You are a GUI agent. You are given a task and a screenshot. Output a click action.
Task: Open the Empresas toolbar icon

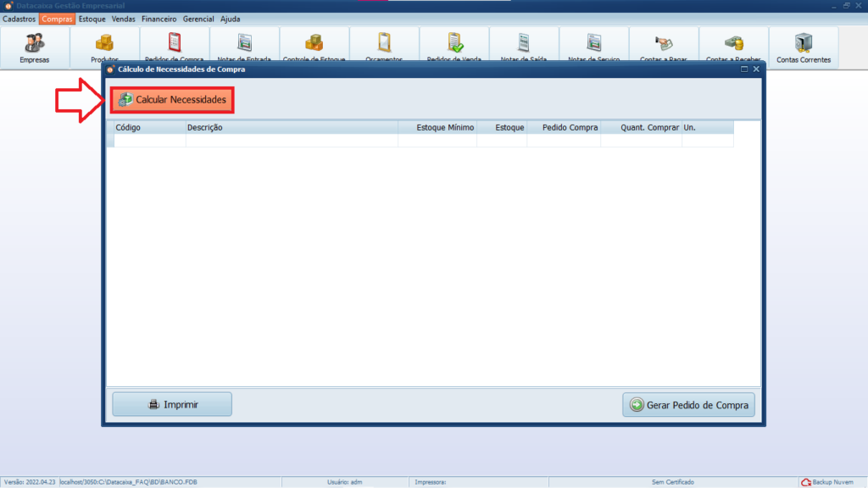(x=35, y=46)
